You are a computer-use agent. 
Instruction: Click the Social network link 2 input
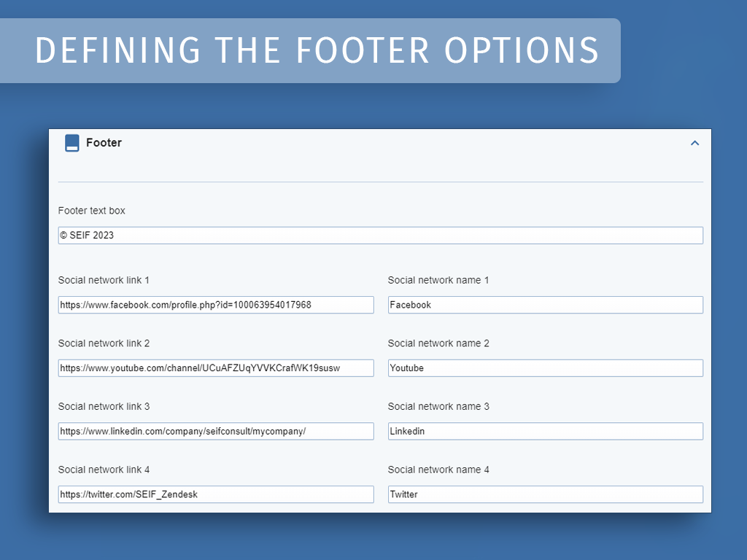[x=216, y=367]
